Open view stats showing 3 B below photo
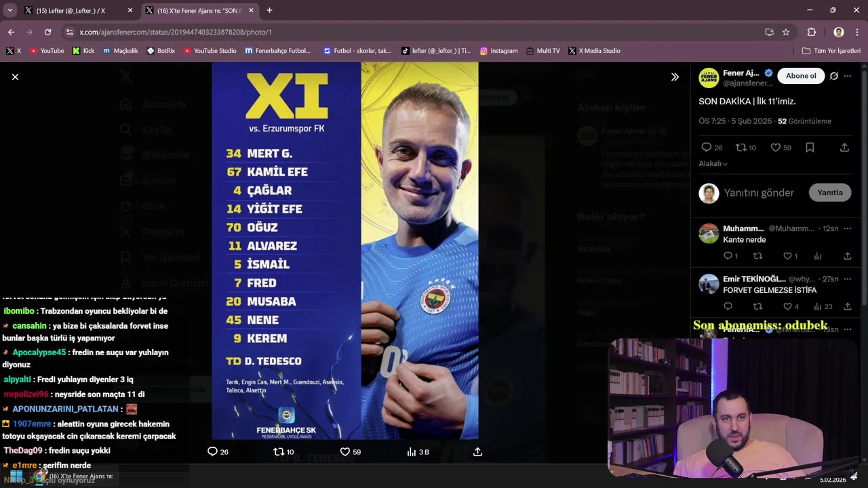Viewport: 868px width, 488px height. point(418,451)
